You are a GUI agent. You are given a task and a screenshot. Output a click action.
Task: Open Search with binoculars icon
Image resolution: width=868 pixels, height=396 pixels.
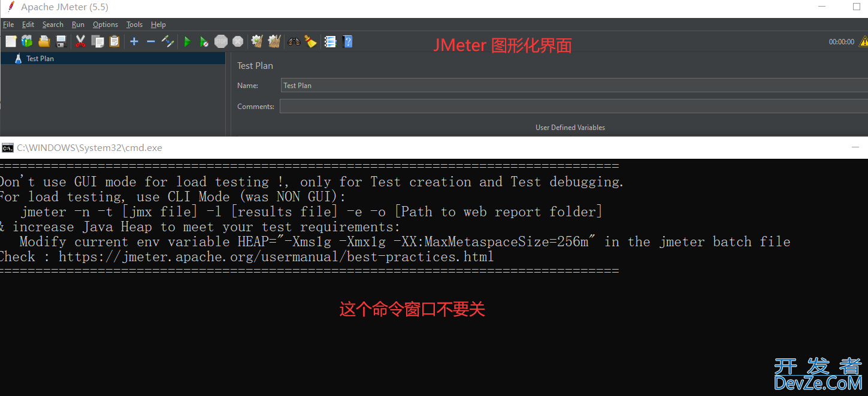[294, 41]
